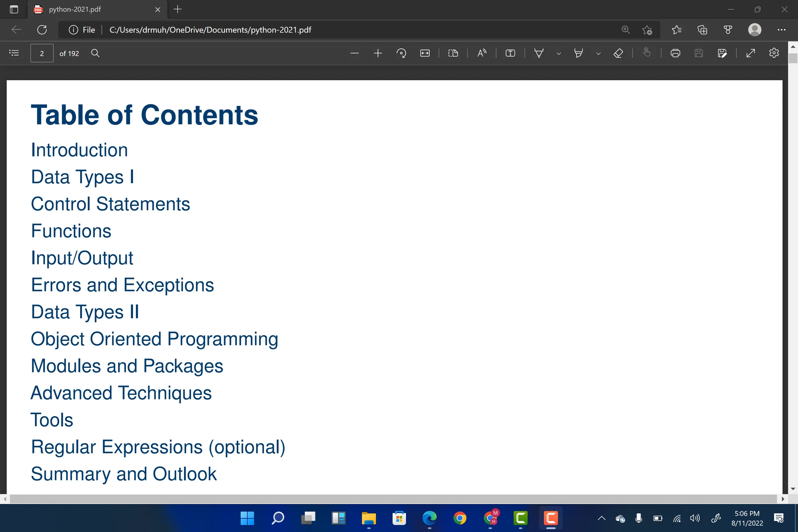Viewport: 798px width, 532px height.
Task: Erase existing ink annotations
Action: (618, 53)
